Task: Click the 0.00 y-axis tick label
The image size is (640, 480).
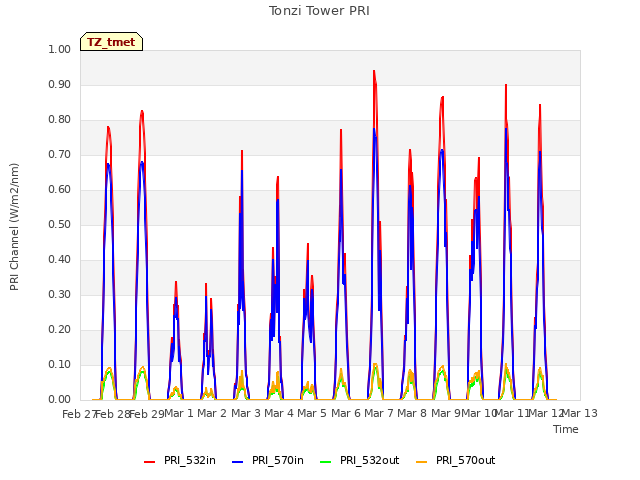Action: coord(60,400)
